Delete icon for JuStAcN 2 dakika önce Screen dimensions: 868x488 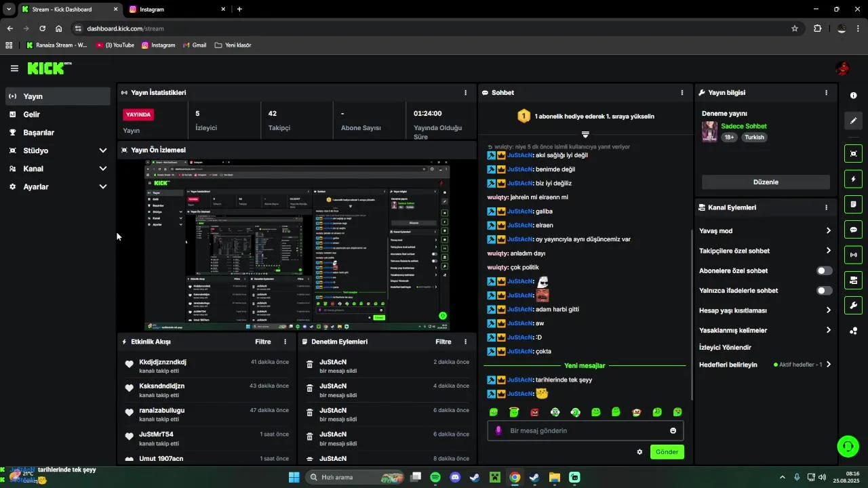(309, 365)
